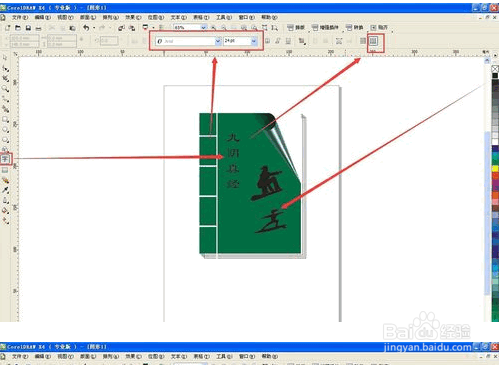Pick the black swatch in palette
The width and height of the screenshot is (500, 365).
pos(495,76)
